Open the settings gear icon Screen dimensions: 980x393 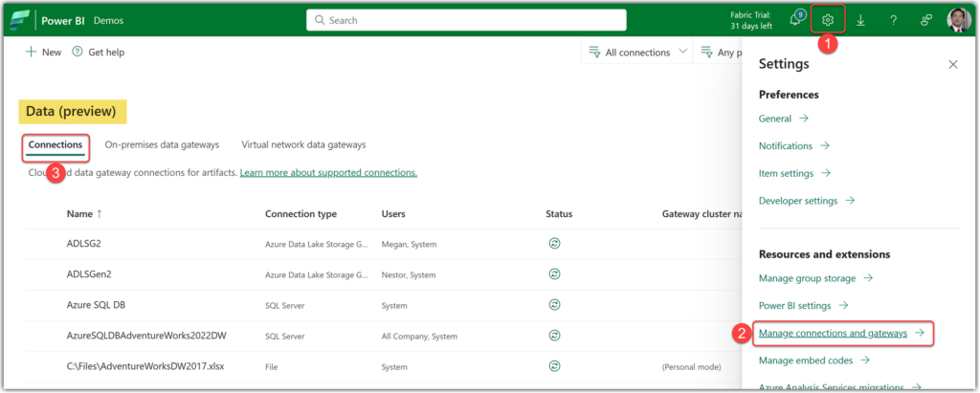(x=828, y=20)
